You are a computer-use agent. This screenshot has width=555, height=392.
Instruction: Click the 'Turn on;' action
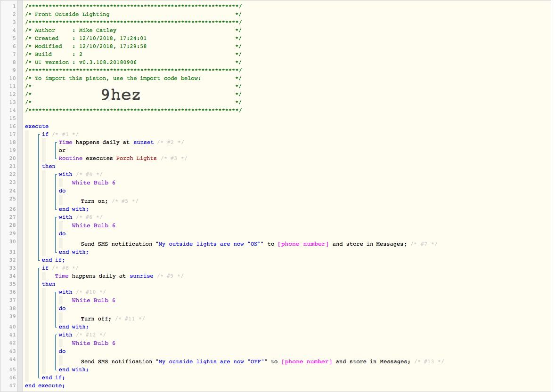click(x=94, y=201)
